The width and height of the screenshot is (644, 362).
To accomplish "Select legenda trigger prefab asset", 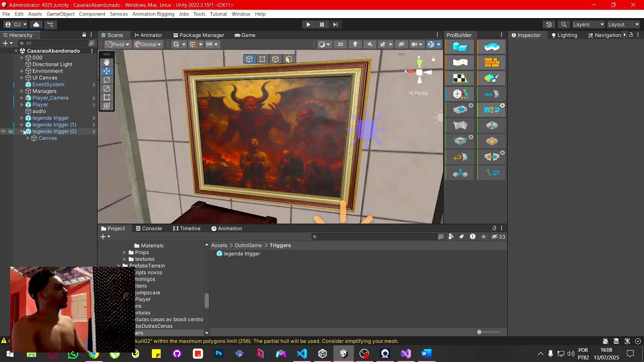I will pyautogui.click(x=238, y=253).
